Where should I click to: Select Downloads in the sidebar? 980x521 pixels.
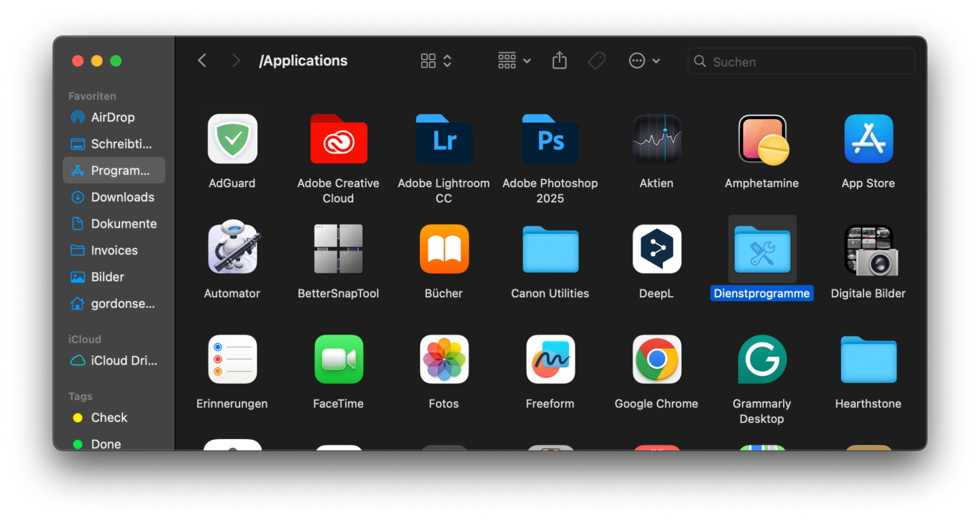point(123,197)
